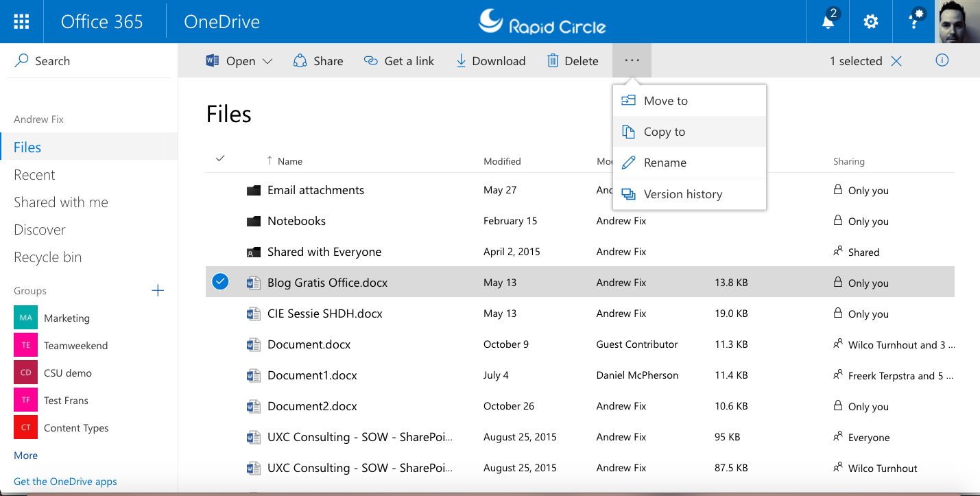Open the Email attachments folder name
Viewport: 980px width, 496px height.
tap(315, 190)
